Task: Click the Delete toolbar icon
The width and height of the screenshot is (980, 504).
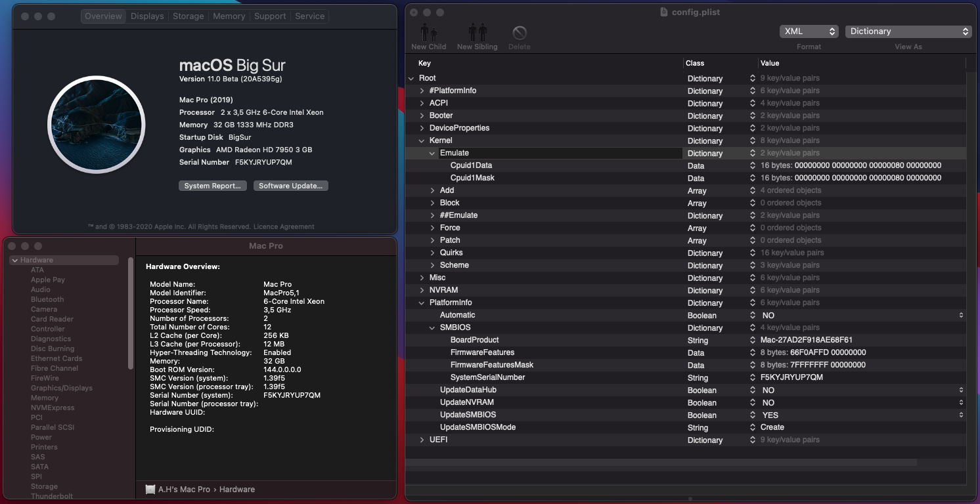Action: click(520, 32)
